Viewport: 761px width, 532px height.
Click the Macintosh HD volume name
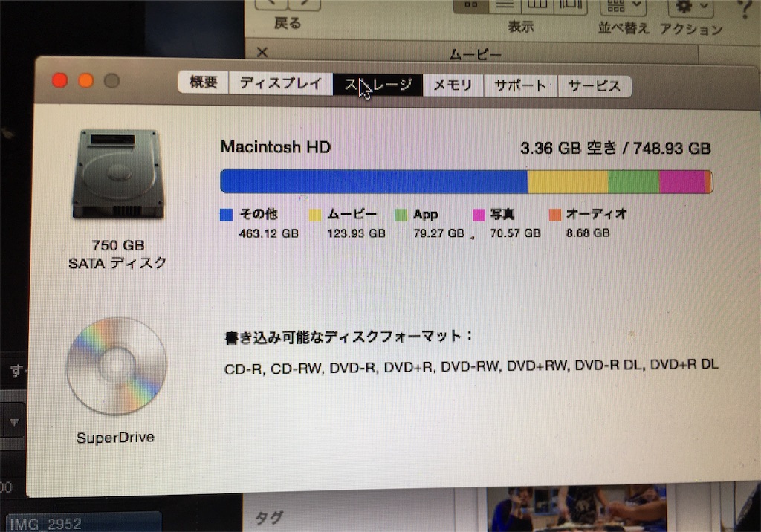(x=275, y=146)
